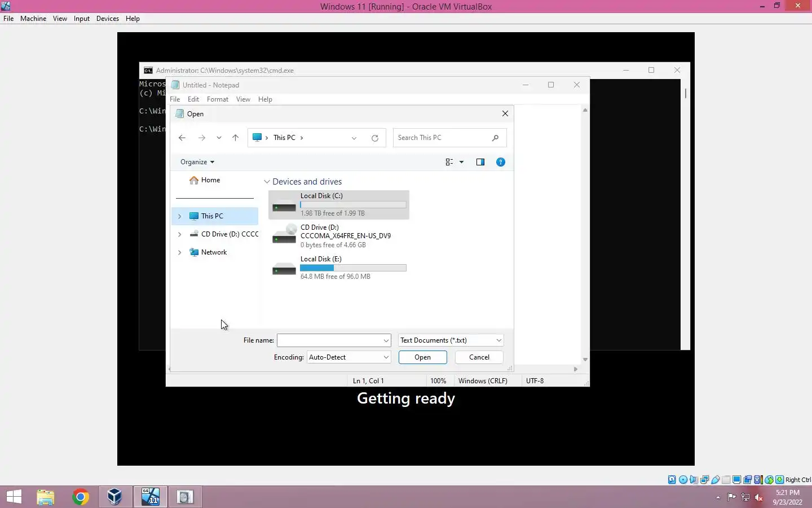Click the USB devices indicator in VirtualBox status bar
The image size is (812, 508).
coord(715,480)
